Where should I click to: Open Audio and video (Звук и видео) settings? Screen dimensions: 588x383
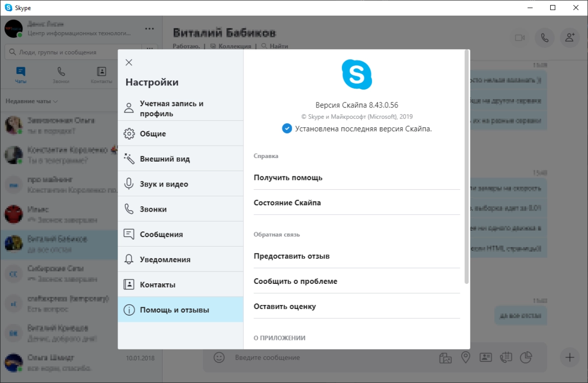181,184
